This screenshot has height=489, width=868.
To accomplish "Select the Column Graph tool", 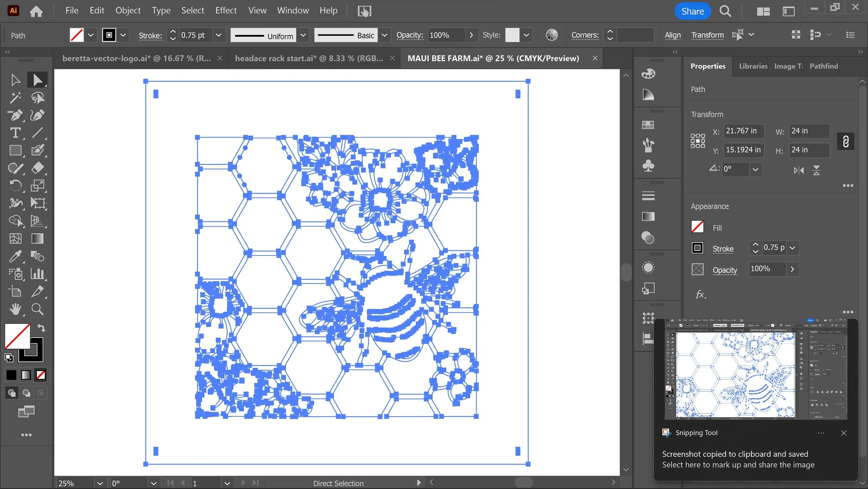I will [37, 274].
